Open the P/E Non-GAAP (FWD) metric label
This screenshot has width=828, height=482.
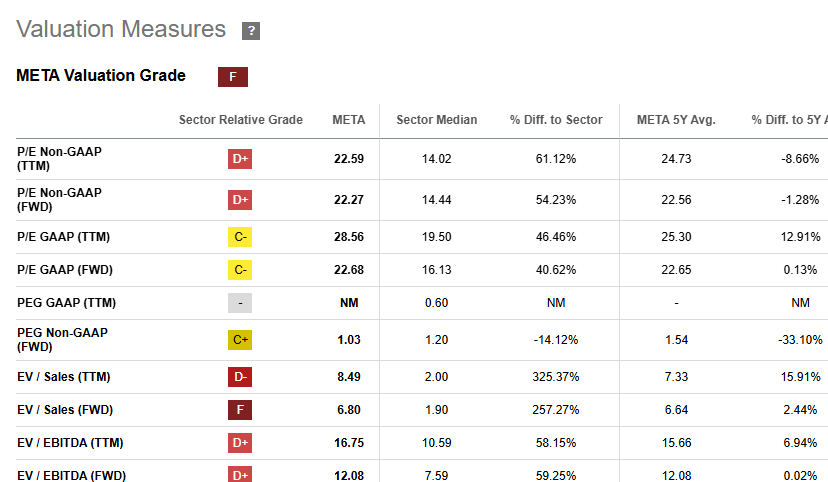[x=59, y=200]
